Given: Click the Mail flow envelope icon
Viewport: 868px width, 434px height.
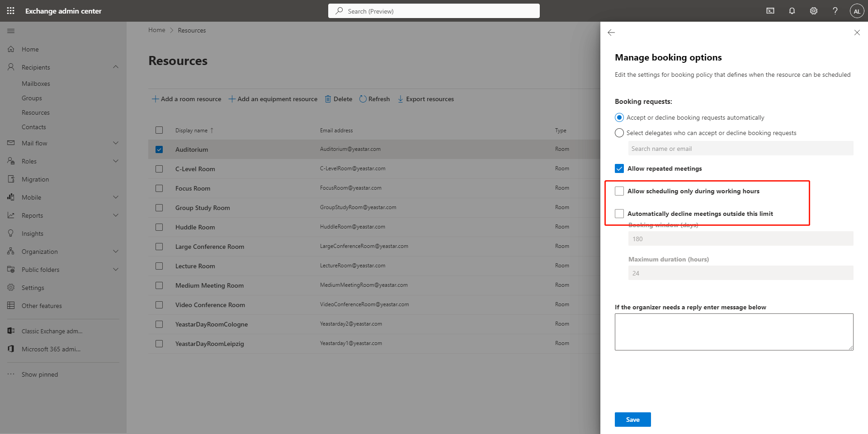Looking at the screenshot, I should click(x=11, y=143).
